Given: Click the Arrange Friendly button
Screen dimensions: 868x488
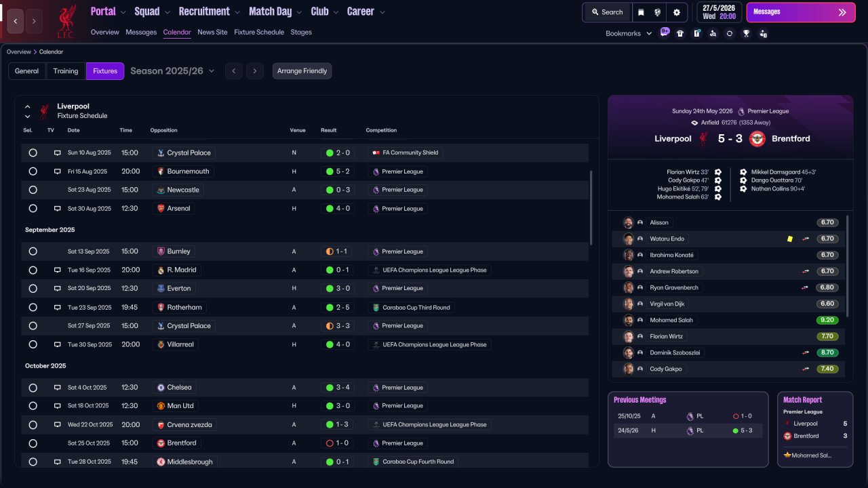Looking at the screenshot, I should [x=302, y=71].
